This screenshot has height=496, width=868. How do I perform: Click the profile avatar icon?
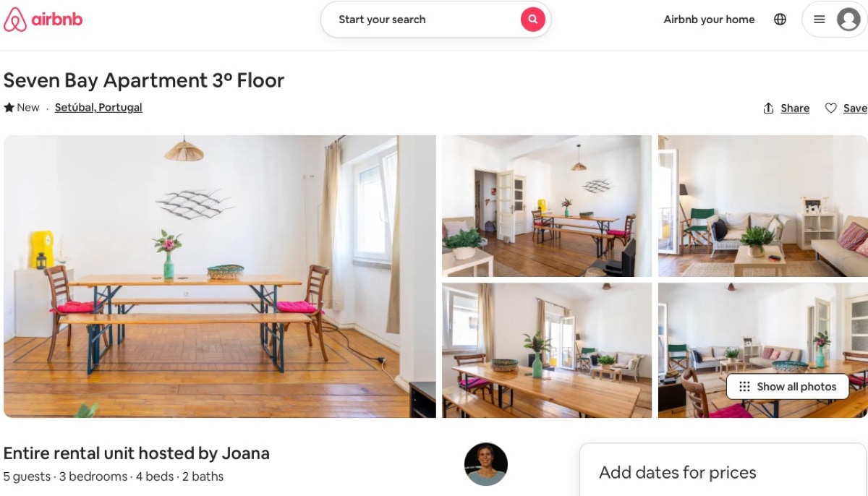(848, 20)
